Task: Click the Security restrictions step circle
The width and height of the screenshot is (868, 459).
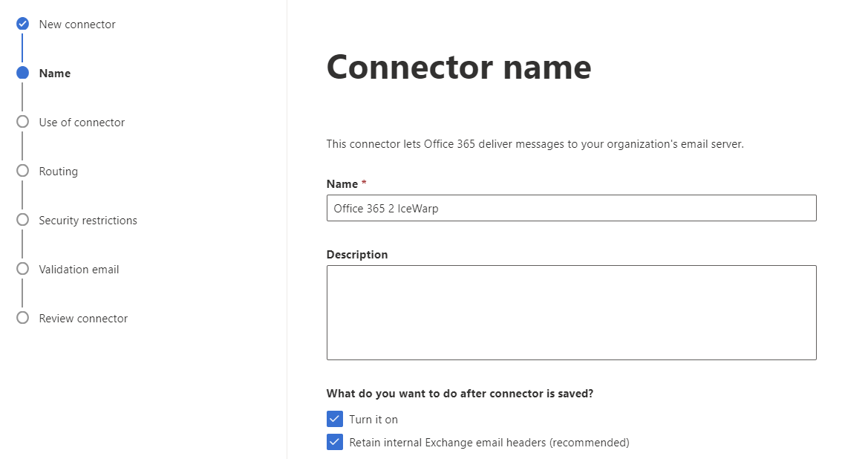Action: (23, 220)
